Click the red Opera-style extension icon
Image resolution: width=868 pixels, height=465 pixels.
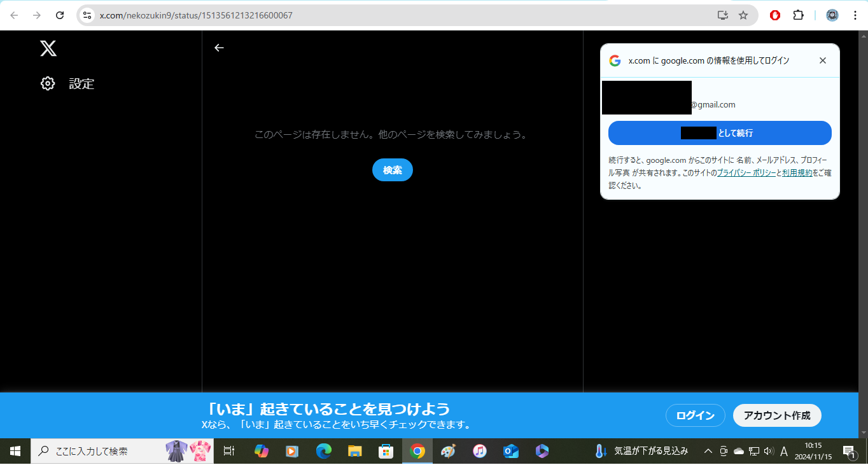point(774,15)
